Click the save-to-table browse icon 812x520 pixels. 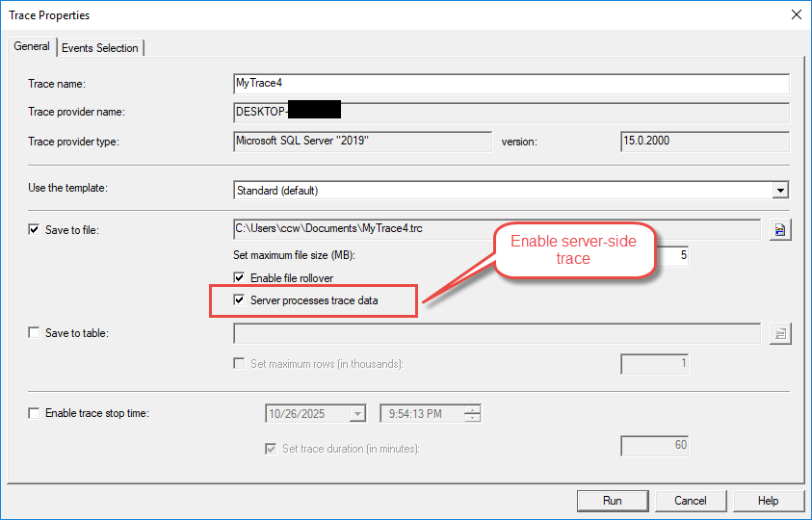click(780, 333)
